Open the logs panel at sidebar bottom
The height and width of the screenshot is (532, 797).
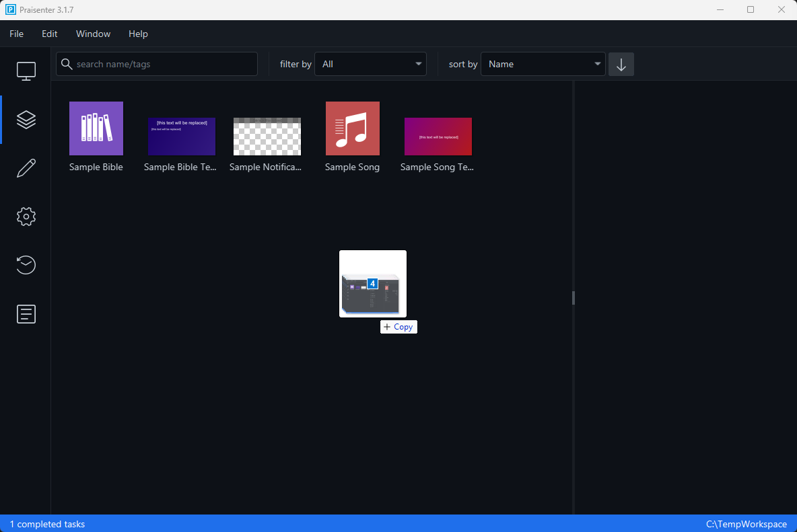pyautogui.click(x=26, y=313)
